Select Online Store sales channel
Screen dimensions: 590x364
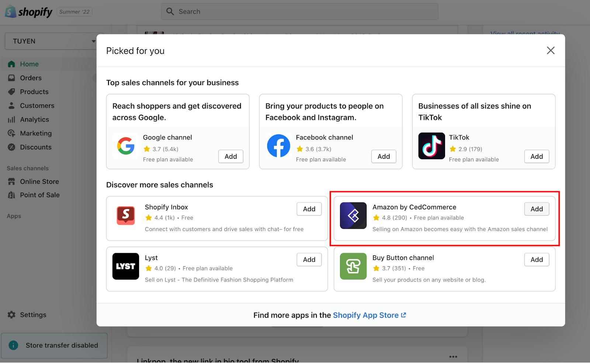(x=39, y=182)
